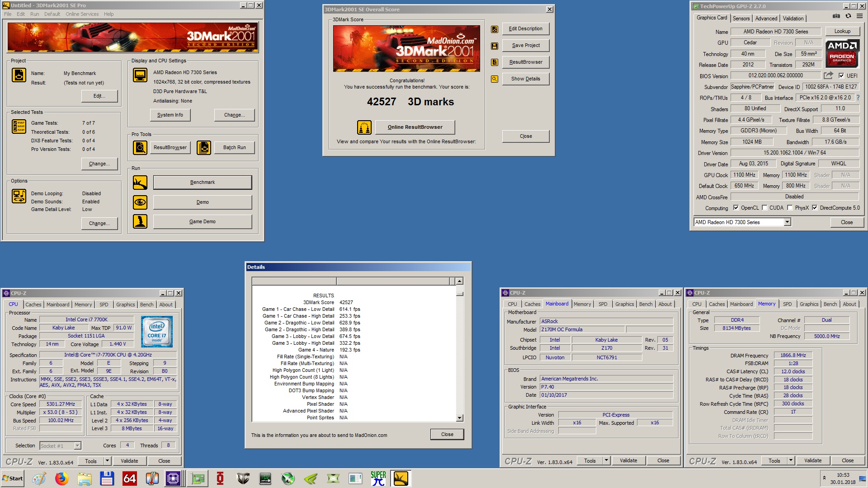Click the Benchmark run icon

point(140,183)
